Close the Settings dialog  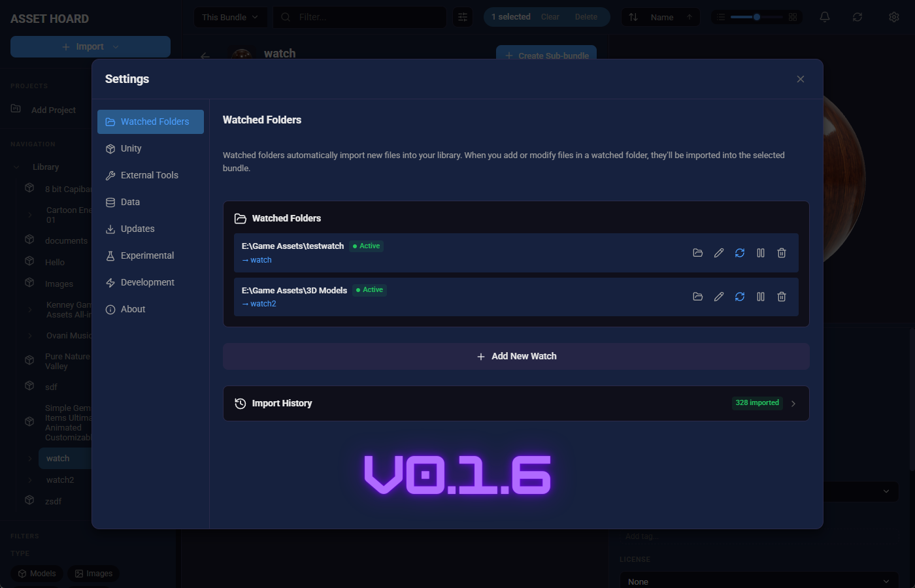801,79
